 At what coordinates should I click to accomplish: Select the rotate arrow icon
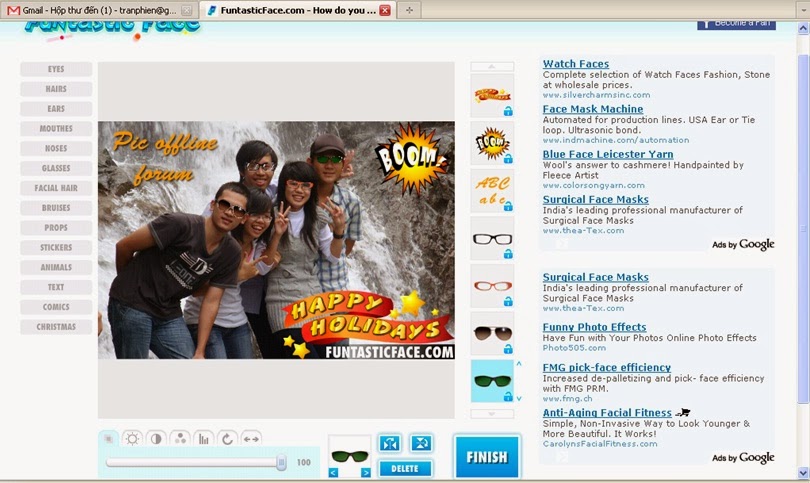[227, 439]
